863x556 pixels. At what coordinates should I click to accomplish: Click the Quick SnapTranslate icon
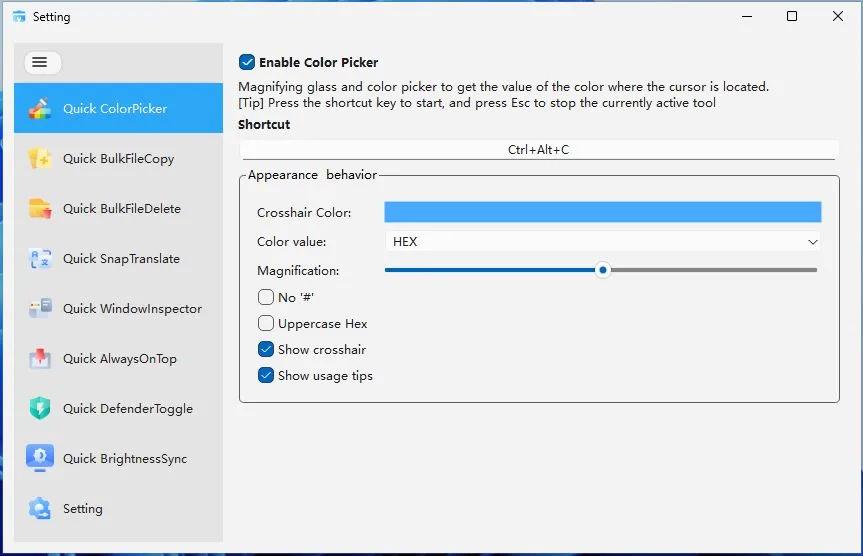pos(39,258)
